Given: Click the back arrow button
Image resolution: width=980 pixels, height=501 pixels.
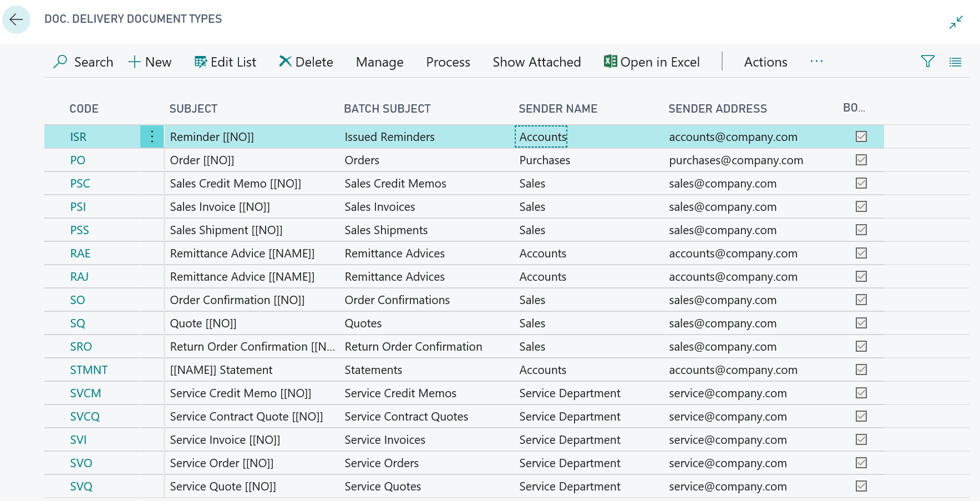Looking at the screenshot, I should click(16, 20).
